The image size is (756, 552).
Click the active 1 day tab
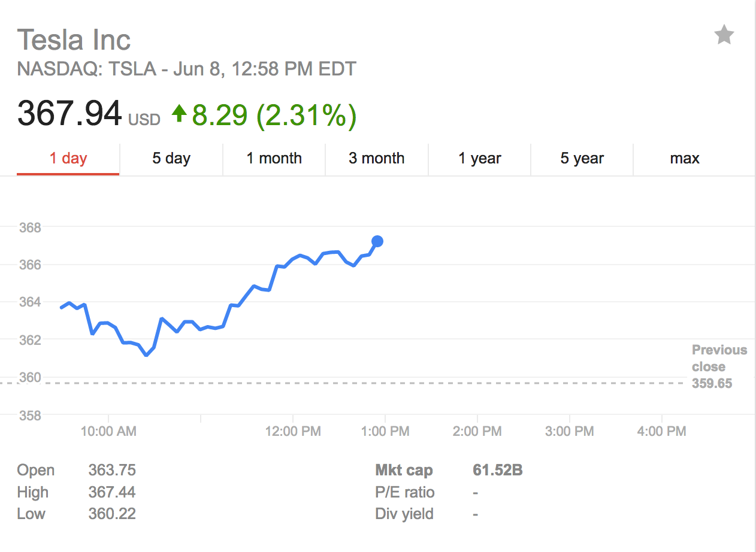[68, 158]
